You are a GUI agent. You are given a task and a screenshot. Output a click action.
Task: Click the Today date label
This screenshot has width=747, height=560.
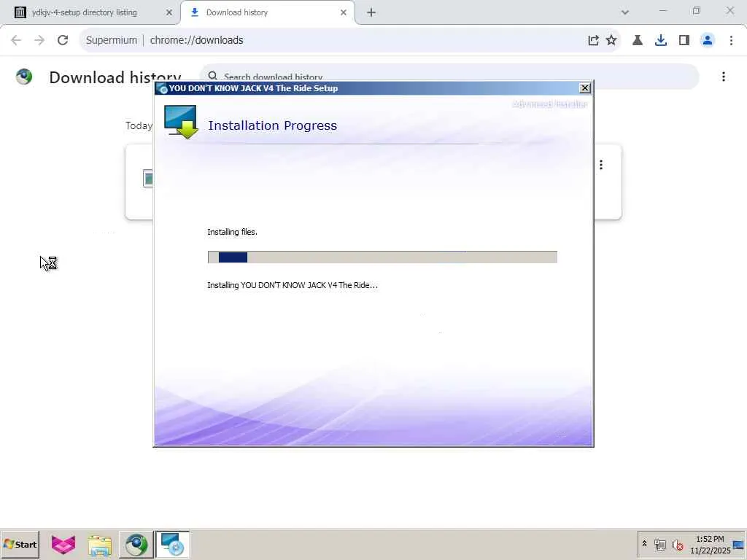(139, 125)
